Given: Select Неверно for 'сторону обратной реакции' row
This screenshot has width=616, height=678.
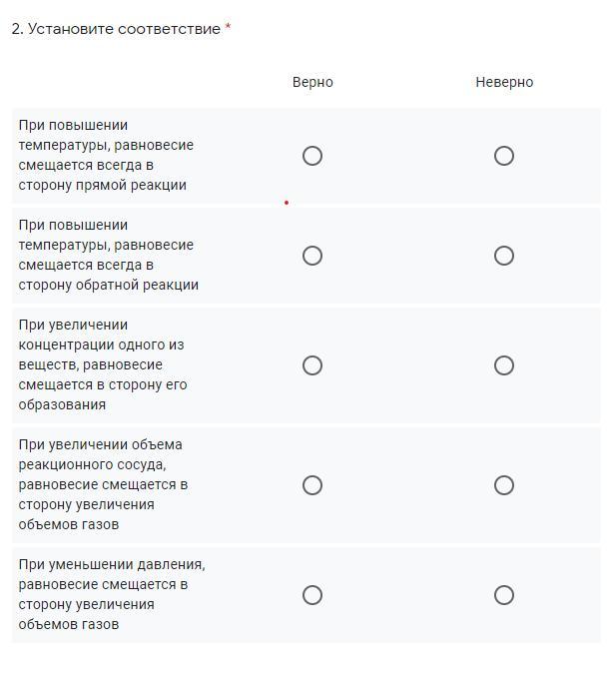Looking at the screenshot, I should [x=504, y=256].
